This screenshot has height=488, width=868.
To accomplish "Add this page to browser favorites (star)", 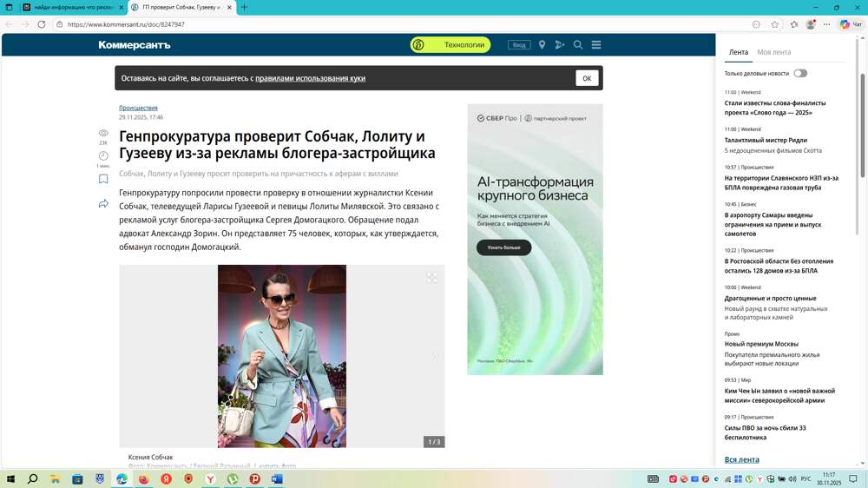I will click(x=775, y=24).
